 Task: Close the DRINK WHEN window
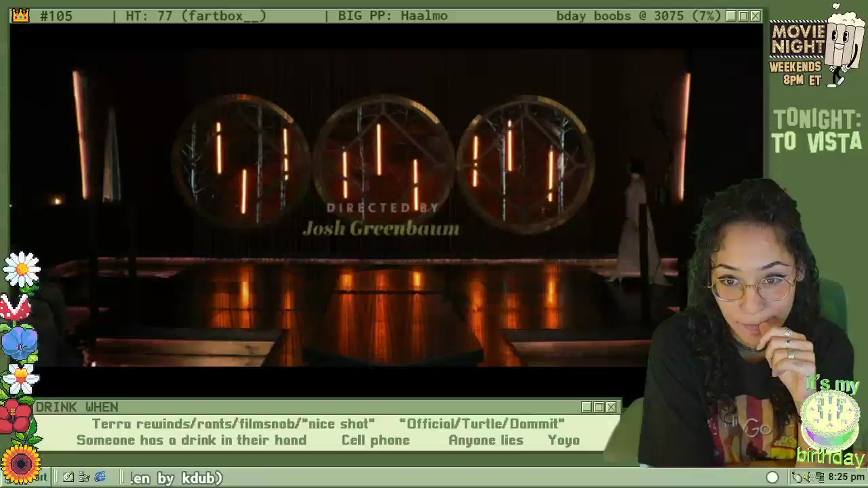pos(611,407)
